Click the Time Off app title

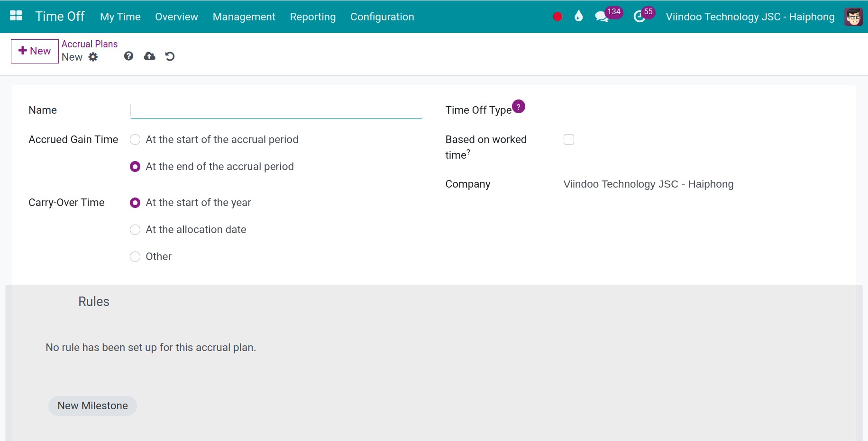60,16
